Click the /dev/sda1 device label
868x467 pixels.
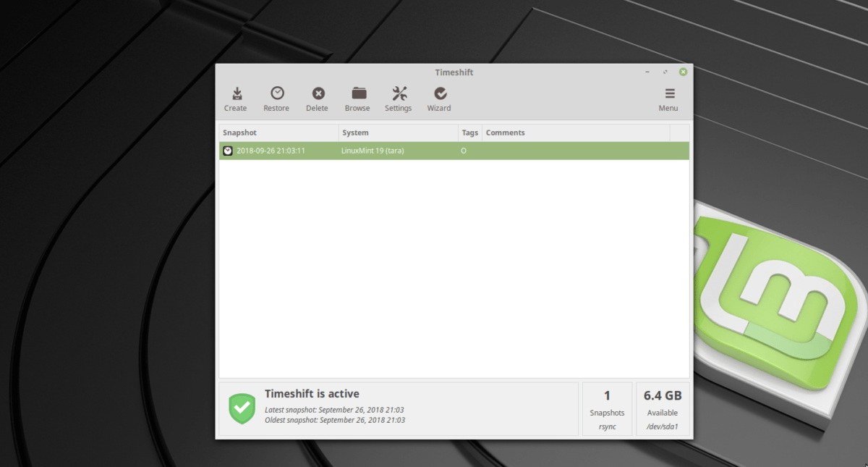pyautogui.click(x=663, y=426)
